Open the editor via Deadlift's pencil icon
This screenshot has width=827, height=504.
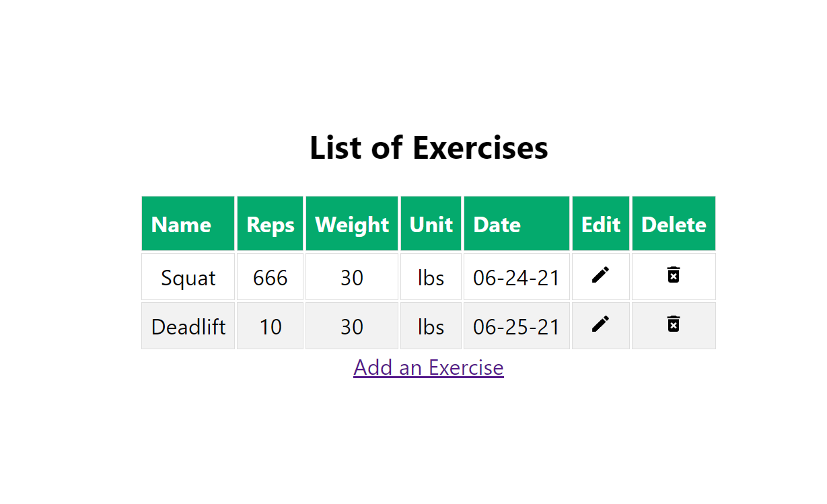click(x=600, y=324)
